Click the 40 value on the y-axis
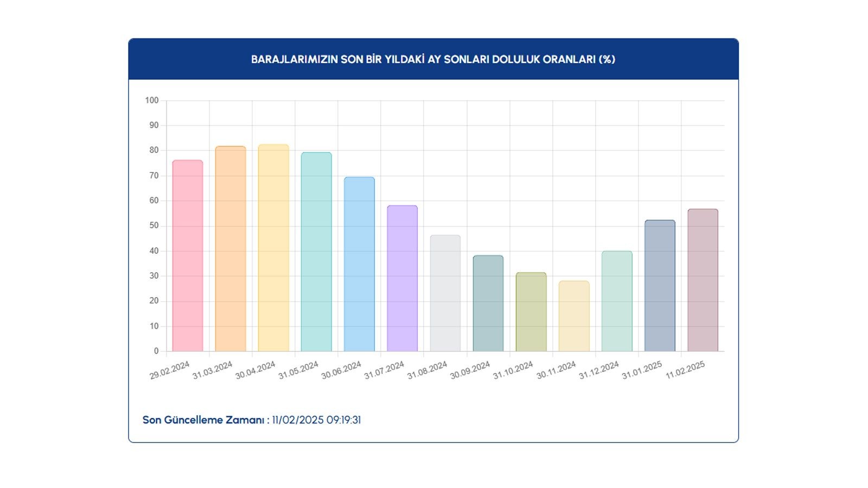The image size is (868, 488). coord(154,251)
